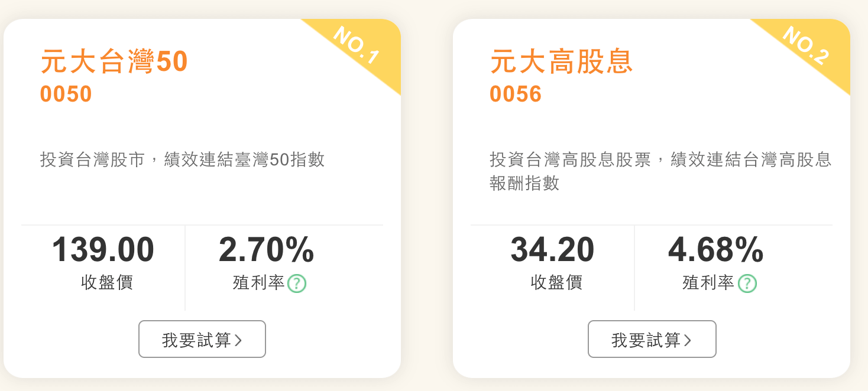Select the 元大台灣50 title
The height and width of the screenshot is (391, 868).
(114, 62)
